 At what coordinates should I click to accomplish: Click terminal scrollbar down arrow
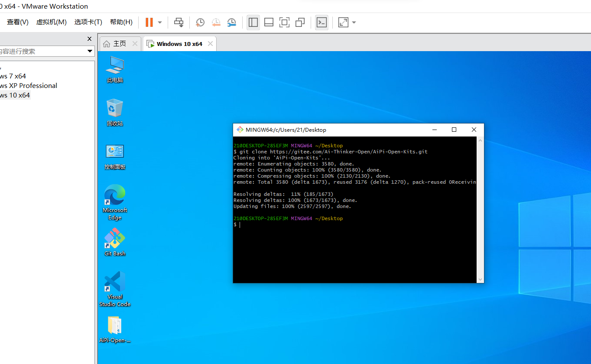coord(480,279)
